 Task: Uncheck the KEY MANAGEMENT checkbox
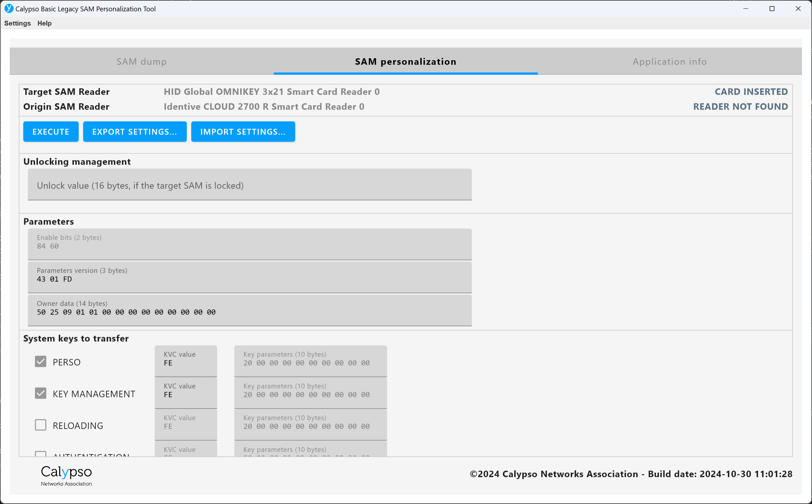point(41,393)
